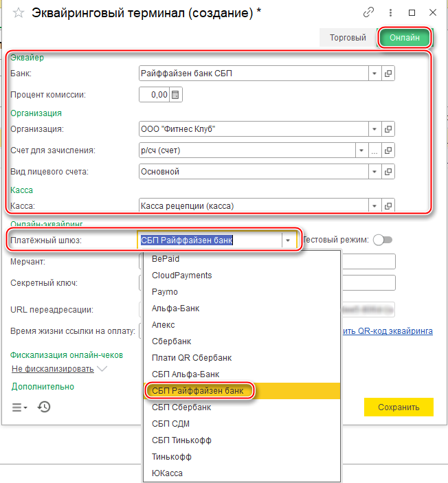Expand the Касса dropdown list

(374, 205)
